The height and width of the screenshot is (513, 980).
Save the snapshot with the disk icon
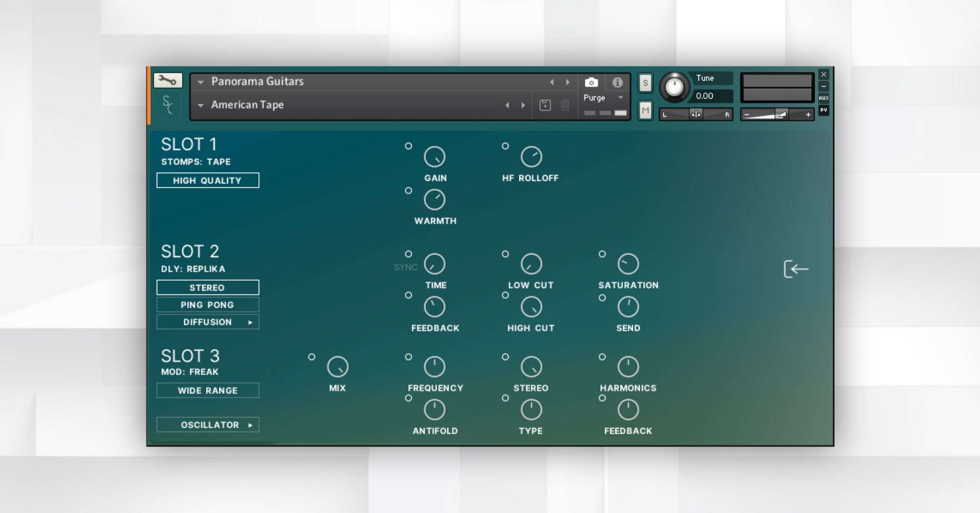pos(545,105)
